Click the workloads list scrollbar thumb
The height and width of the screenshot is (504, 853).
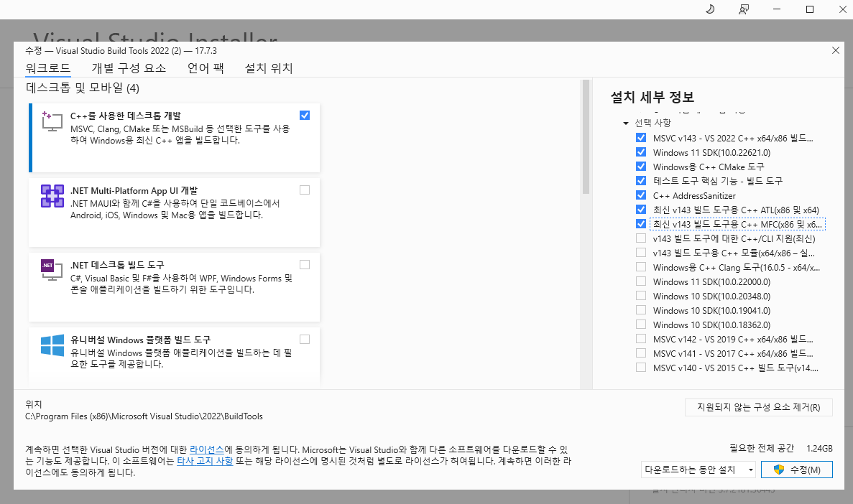pyautogui.click(x=586, y=137)
